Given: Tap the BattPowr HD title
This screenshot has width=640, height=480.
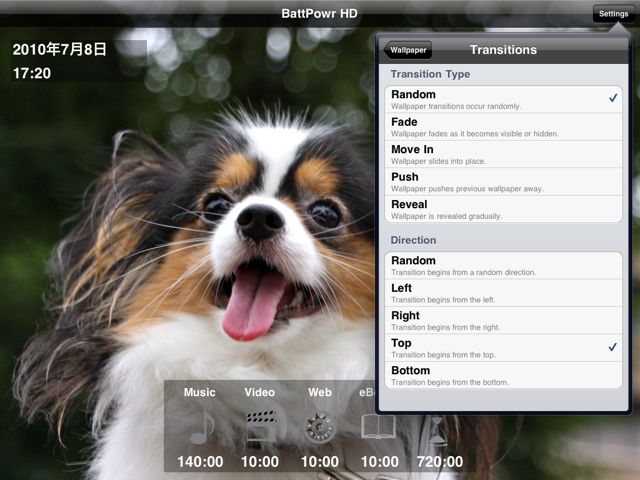Looking at the screenshot, I should [320, 13].
